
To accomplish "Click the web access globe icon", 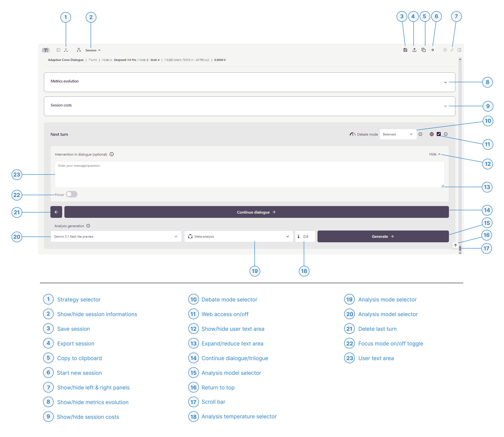I will 431,134.
